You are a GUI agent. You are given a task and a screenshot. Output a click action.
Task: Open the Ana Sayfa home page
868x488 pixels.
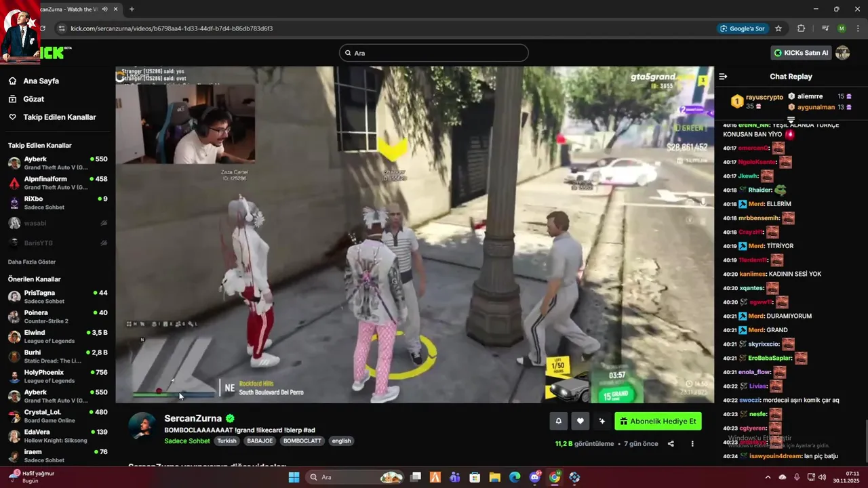click(41, 81)
